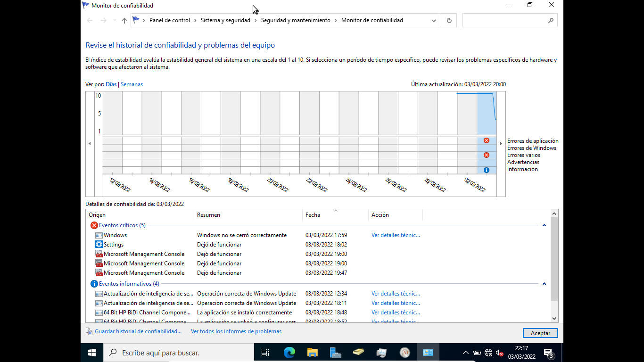Click the red critical error icon in the chart
Image resolution: width=644 pixels, height=362 pixels.
click(x=486, y=140)
